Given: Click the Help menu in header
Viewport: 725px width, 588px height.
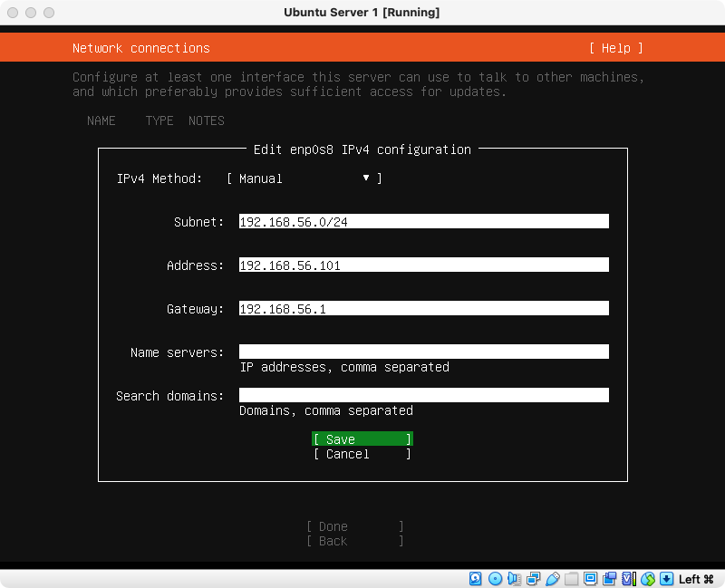Looking at the screenshot, I should (x=615, y=48).
